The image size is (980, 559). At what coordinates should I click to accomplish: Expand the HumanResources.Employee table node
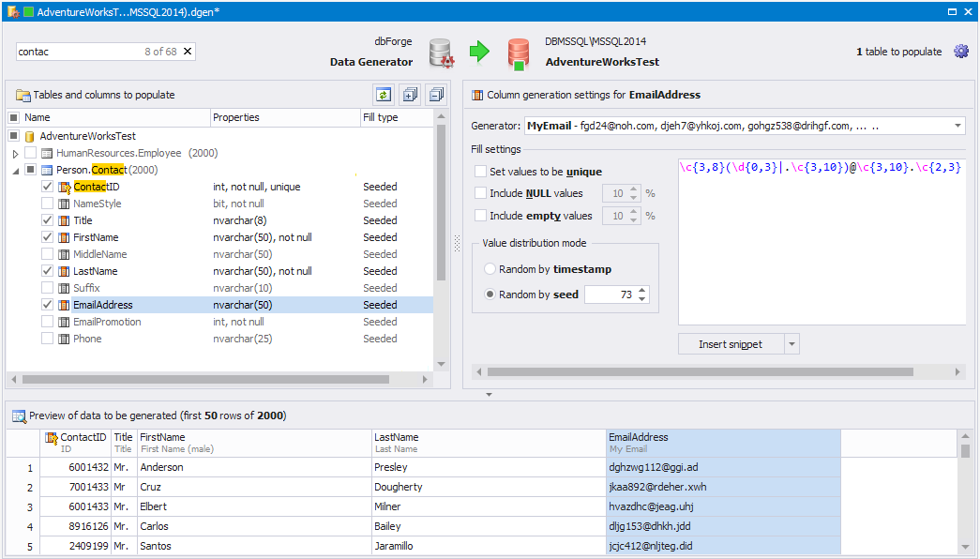pyautogui.click(x=16, y=153)
